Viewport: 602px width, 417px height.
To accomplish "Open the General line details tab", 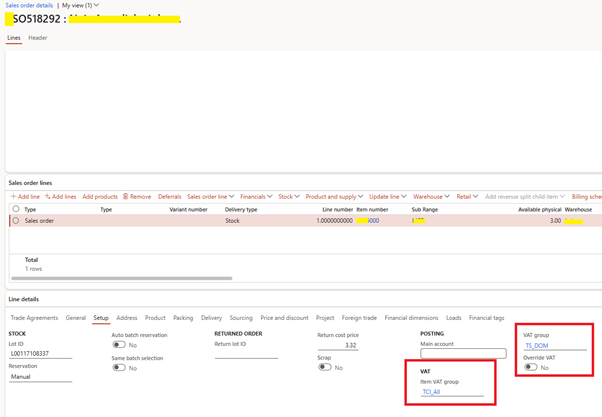I will tap(76, 318).
